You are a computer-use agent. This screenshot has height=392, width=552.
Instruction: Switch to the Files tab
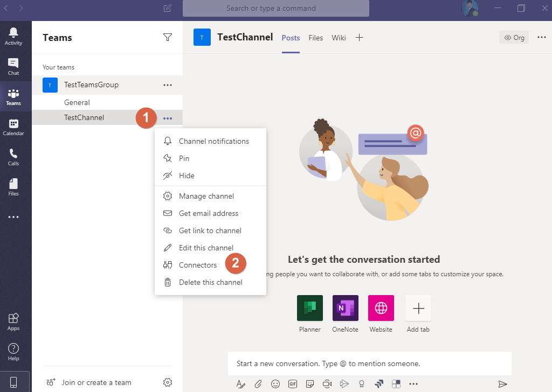(x=316, y=38)
